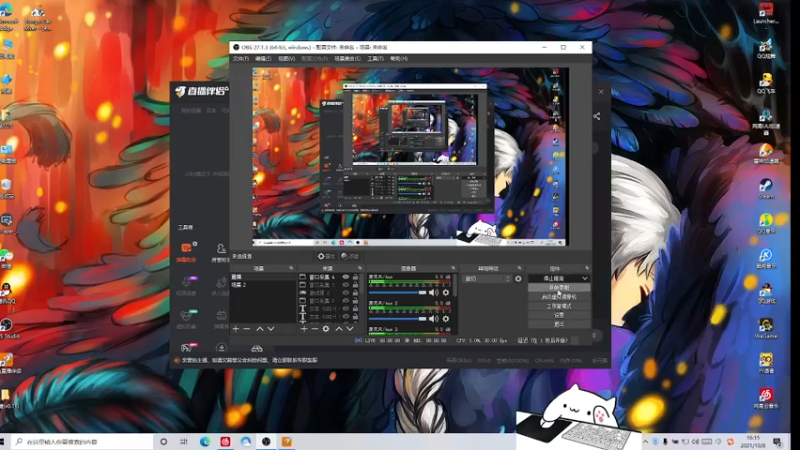Image resolution: width=800 pixels, height=450 pixels.
Task: Open the 网易云音乐 desktop shortcut
Action: pos(766,397)
